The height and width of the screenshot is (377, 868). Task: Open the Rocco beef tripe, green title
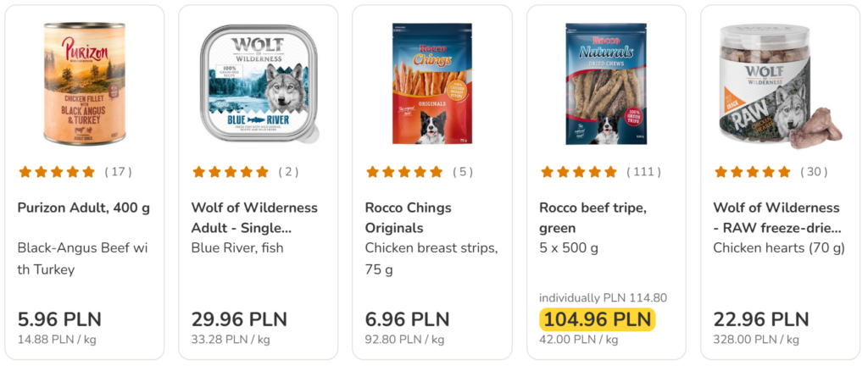[580, 218]
